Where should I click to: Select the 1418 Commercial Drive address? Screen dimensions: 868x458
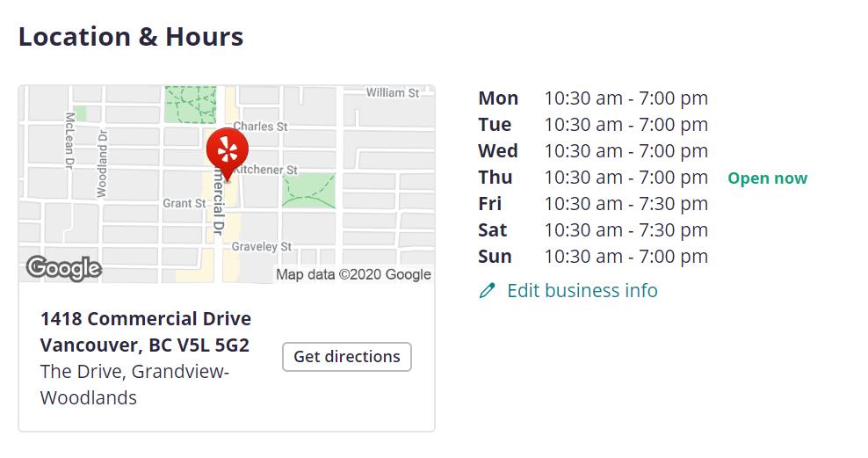(x=146, y=319)
